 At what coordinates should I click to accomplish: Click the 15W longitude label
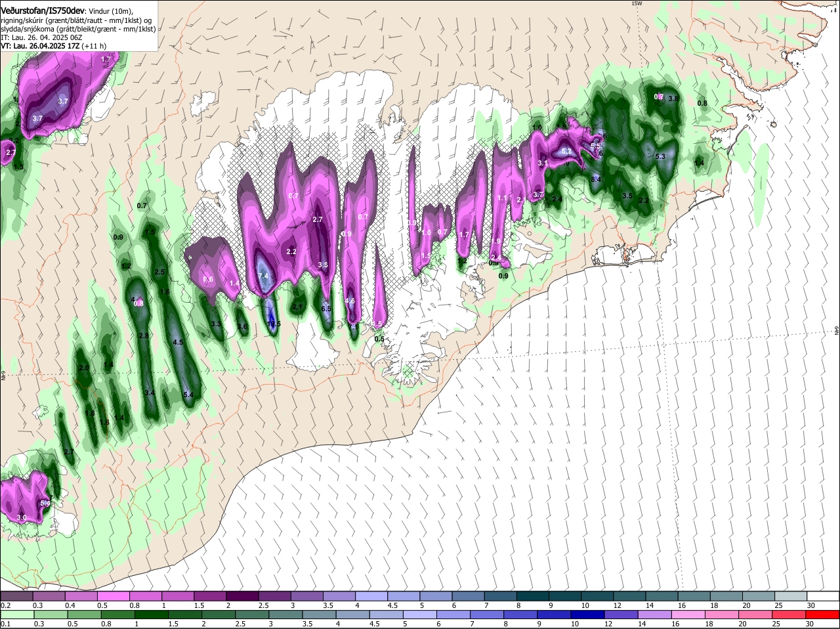pos(636,3)
